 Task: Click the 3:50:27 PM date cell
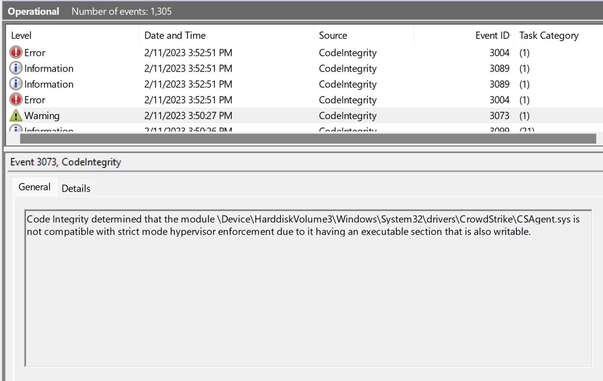[x=188, y=115]
